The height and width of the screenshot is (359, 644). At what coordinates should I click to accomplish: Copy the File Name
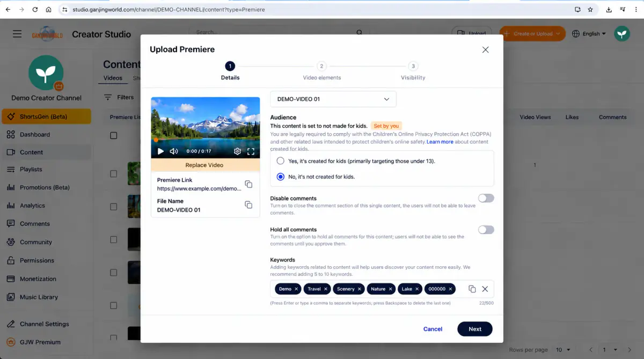coord(248,204)
